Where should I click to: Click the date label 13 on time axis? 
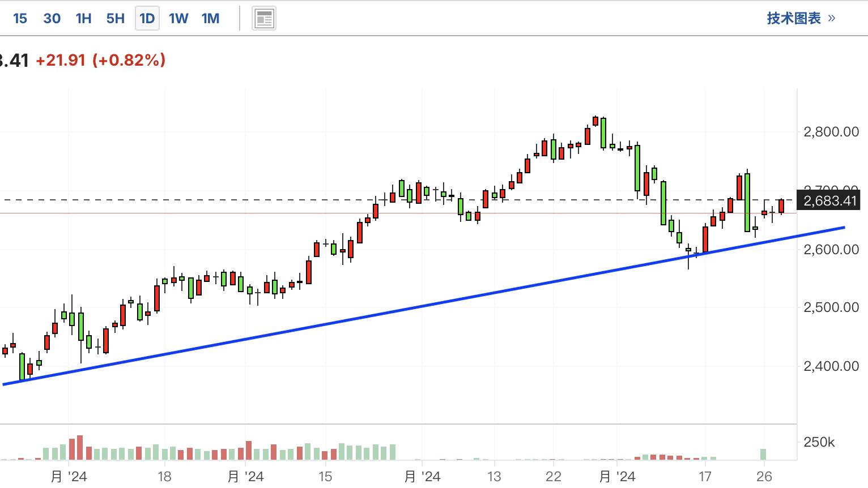click(494, 477)
